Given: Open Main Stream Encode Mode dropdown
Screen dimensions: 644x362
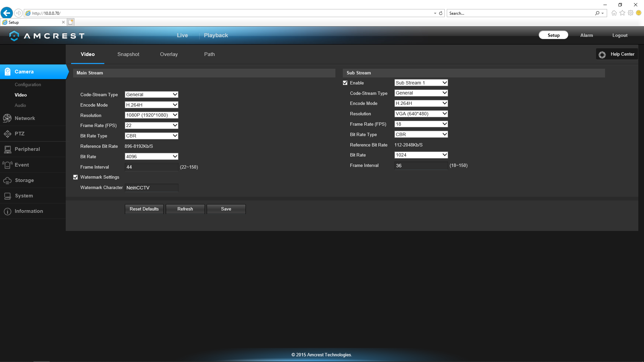Looking at the screenshot, I should [x=151, y=105].
